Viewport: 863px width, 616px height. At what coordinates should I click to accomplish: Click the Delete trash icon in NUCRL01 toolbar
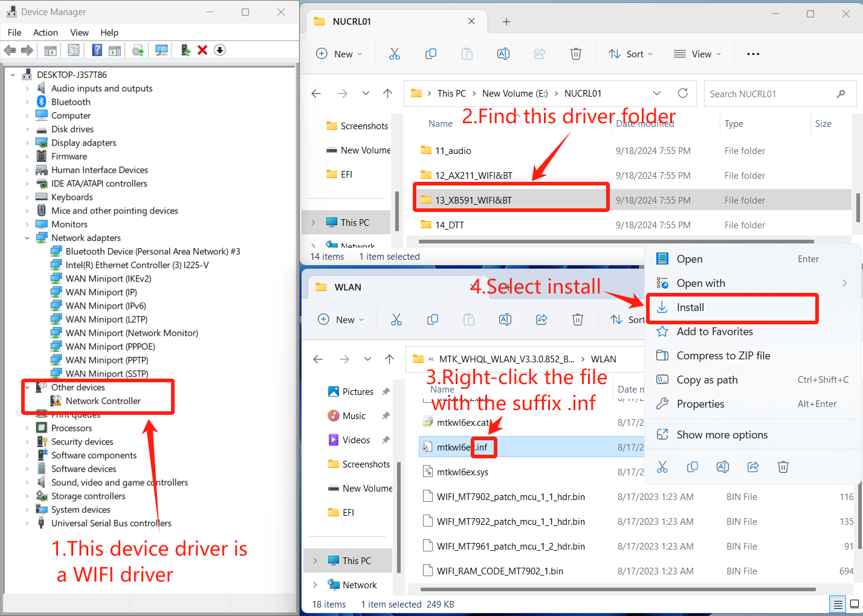coord(576,54)
